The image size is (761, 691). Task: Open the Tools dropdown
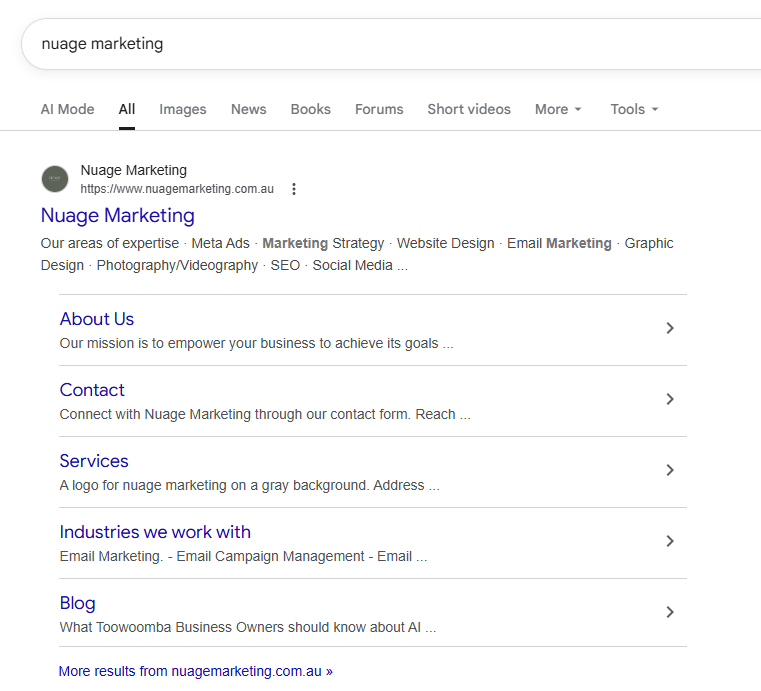[x=634, y=109]
